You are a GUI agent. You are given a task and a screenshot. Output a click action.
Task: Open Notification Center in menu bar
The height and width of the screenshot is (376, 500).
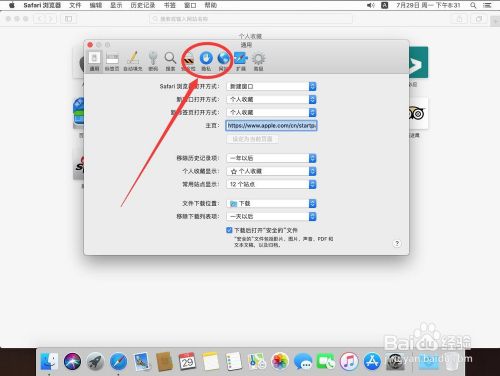point(487,5)
